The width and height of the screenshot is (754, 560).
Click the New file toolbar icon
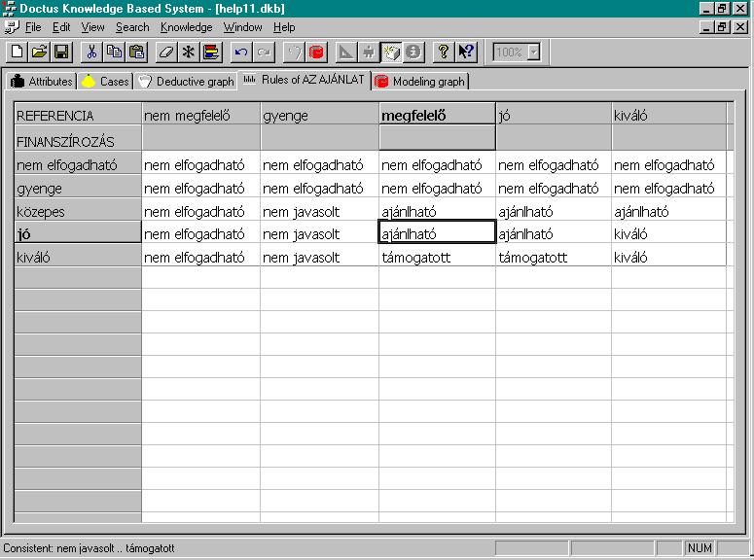click(x=17, y=52)
